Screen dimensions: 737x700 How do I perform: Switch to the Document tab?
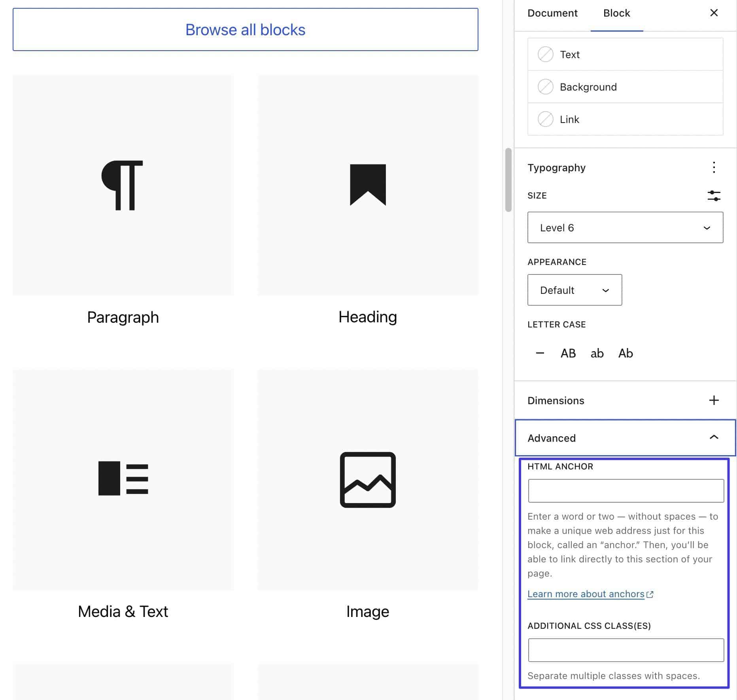click(552, 13)
